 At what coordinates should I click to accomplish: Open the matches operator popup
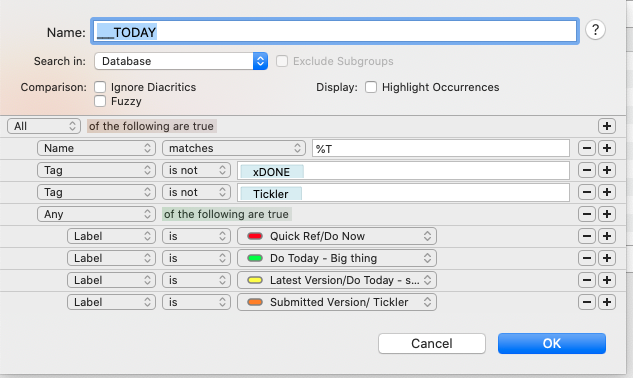[x=234, y=148]
